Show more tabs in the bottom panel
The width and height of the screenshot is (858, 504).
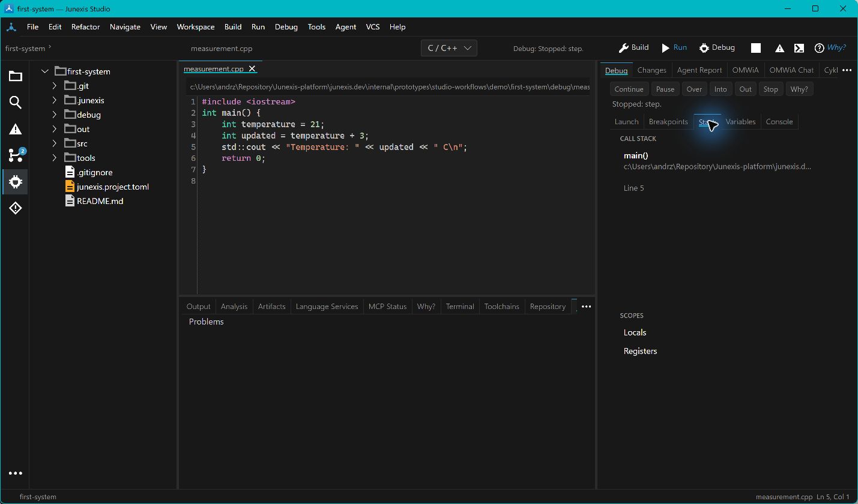pos(586,306)
